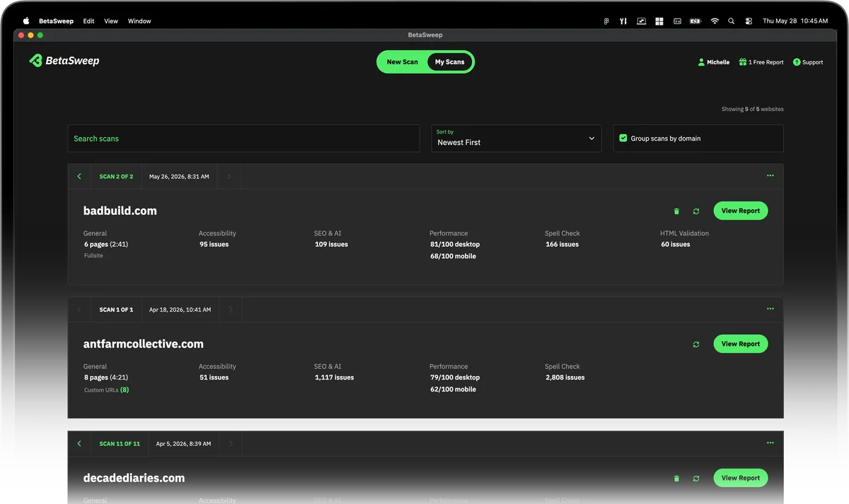Switch to the My Scans tab
This screenshot has width=849, height=504.
tap(450, 62)
